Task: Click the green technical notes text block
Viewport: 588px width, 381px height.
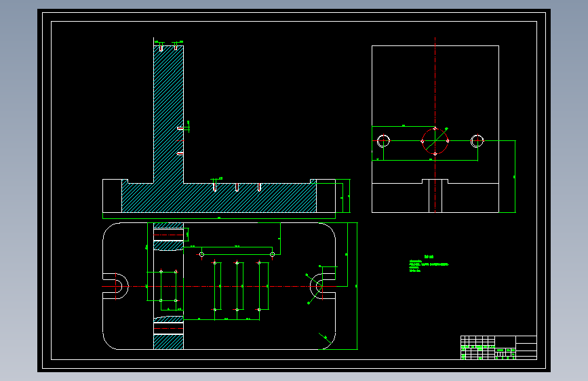Action: [429, 264]
